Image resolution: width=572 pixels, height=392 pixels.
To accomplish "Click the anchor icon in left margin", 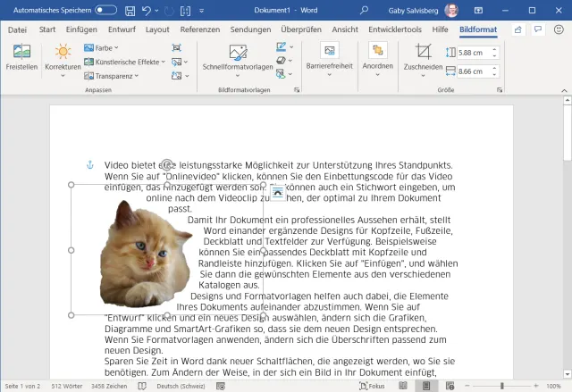I will (x=88, y=165).
